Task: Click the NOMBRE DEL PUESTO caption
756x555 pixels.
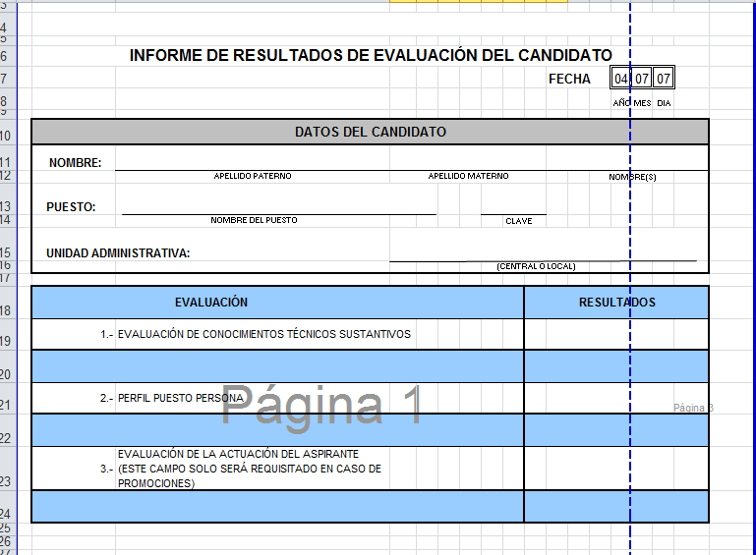Action: pos(254,220)
